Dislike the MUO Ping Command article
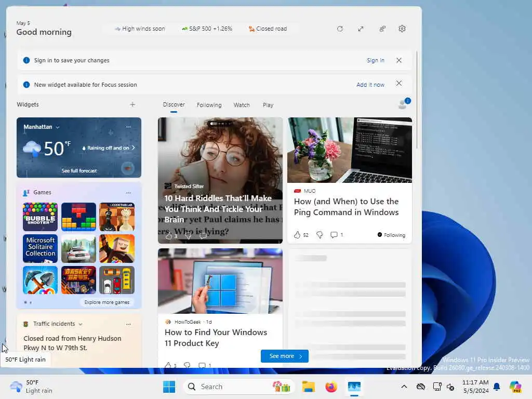The width and height of the screenshot is (532, 399). tap(320, 235)
